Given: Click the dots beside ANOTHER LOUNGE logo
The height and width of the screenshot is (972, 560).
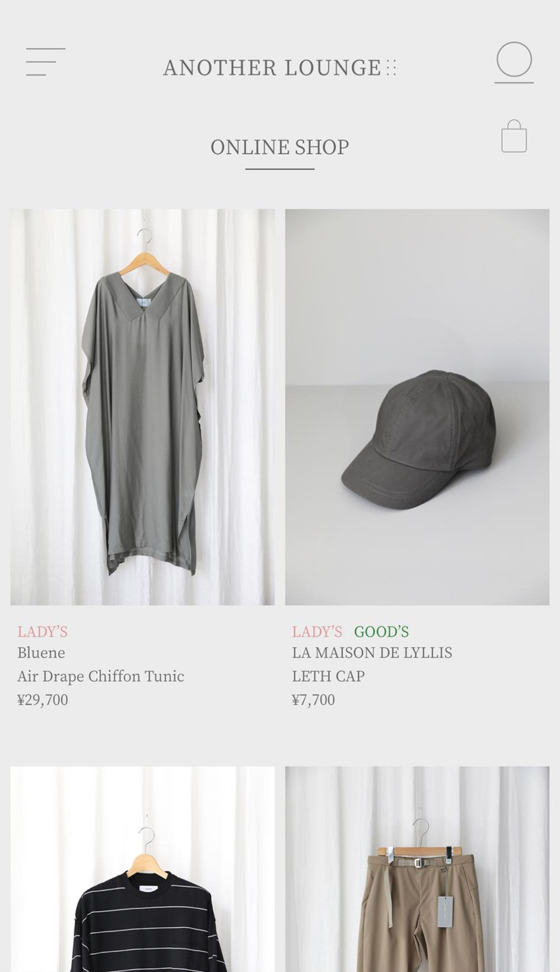Looking at the screenshot, I should point(391,68).
